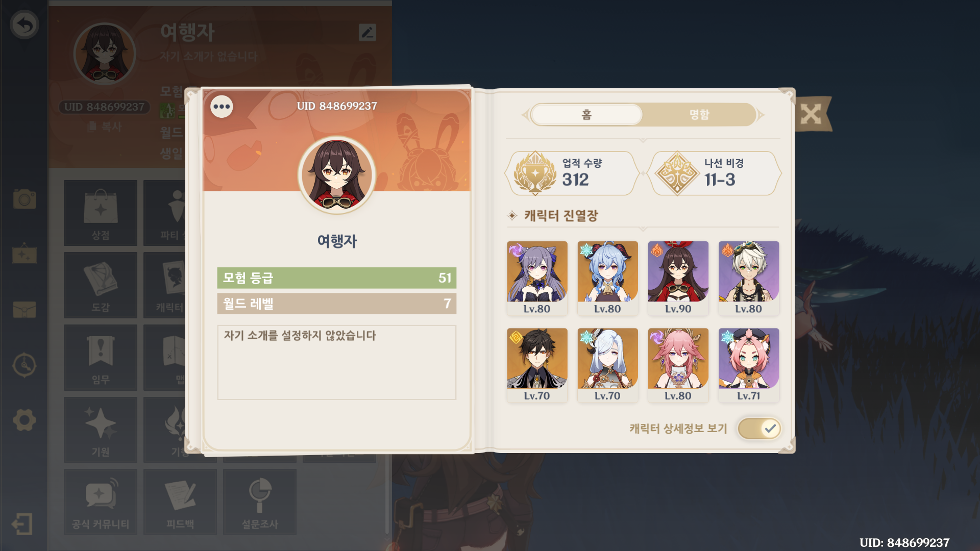Click the exit door icon at bottom left
Screen dimensions: 980x551
coord(22,524)
